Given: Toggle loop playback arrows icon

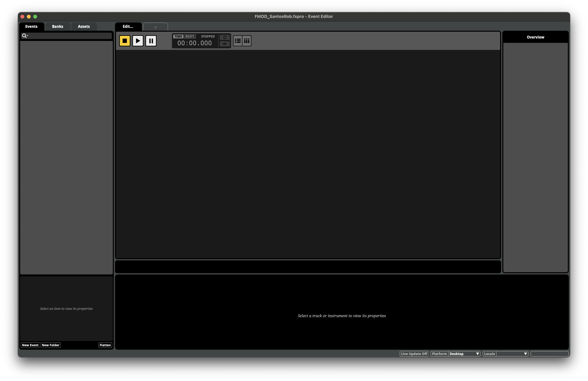Looking at the screenshot, I should (225, 37).
